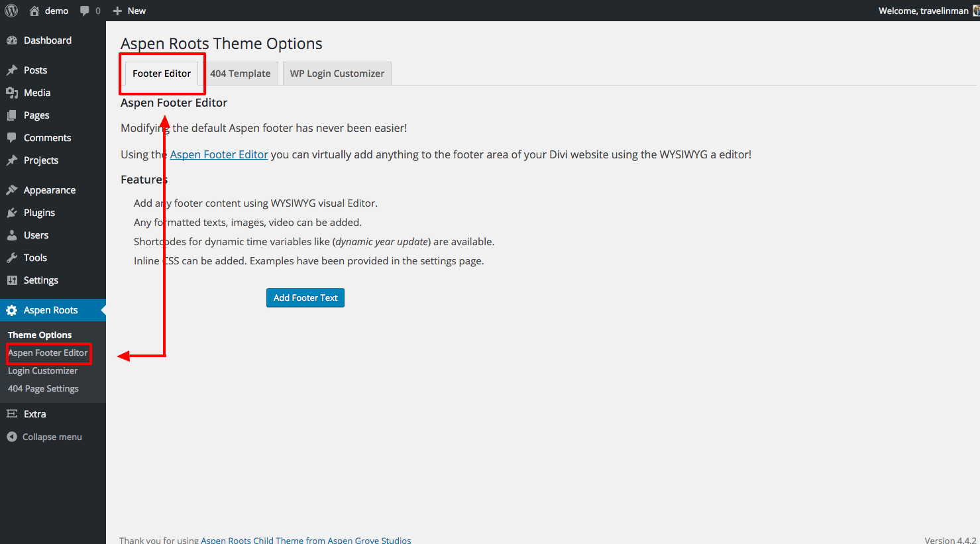Open Aspen Roots Child Theme footer link
The image size is (980, 544).
pyautogui.click(x=306, y=540)
